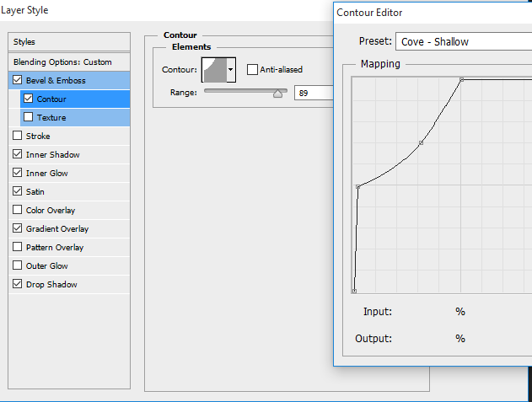This screenshot has height=402, width=532.
Task: Uncheck the Contour style checkbox
Action: [28, 99]
